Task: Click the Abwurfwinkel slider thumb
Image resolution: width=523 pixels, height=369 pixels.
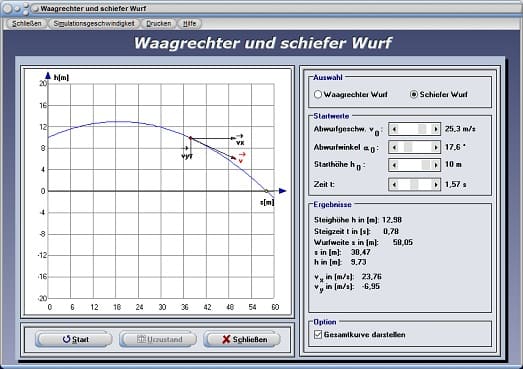Action: pos(408,147)
